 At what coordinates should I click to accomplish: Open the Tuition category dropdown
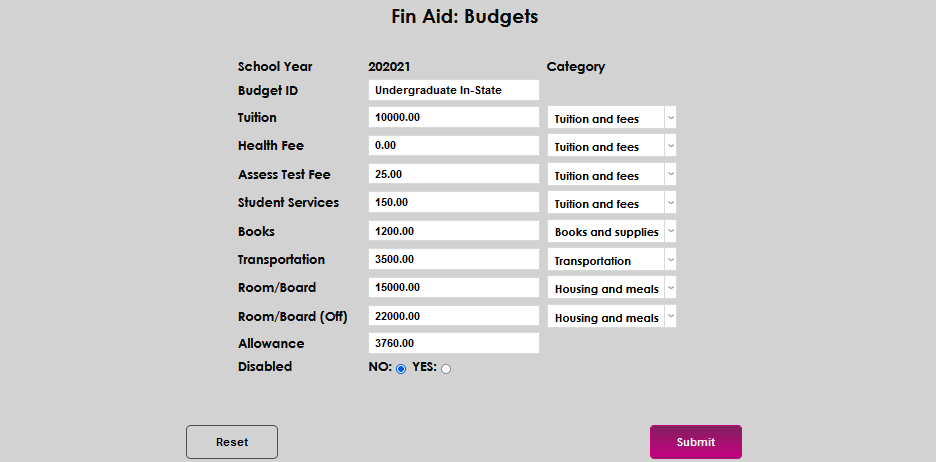pyautogui.click(x=612, y=119)
